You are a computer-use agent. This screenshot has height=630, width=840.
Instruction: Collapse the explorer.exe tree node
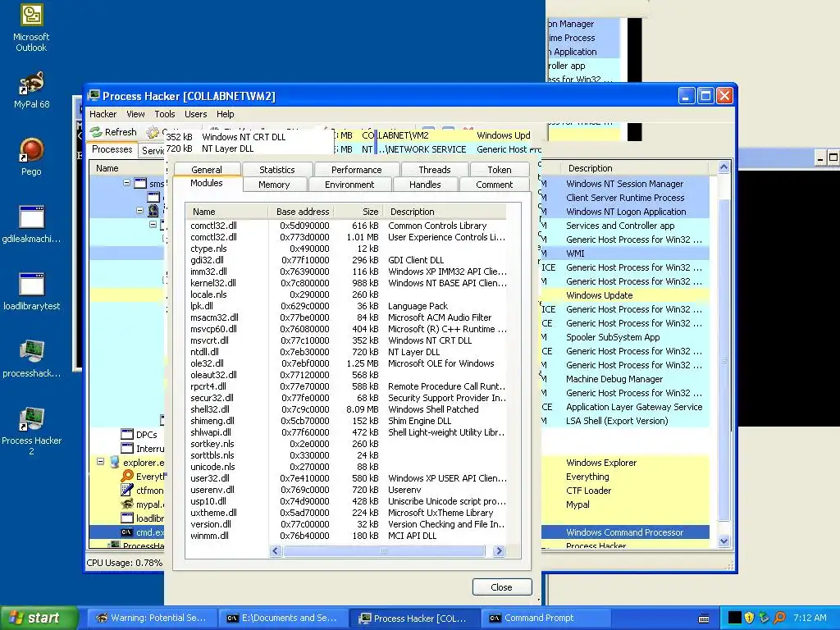tap(100, 462)
